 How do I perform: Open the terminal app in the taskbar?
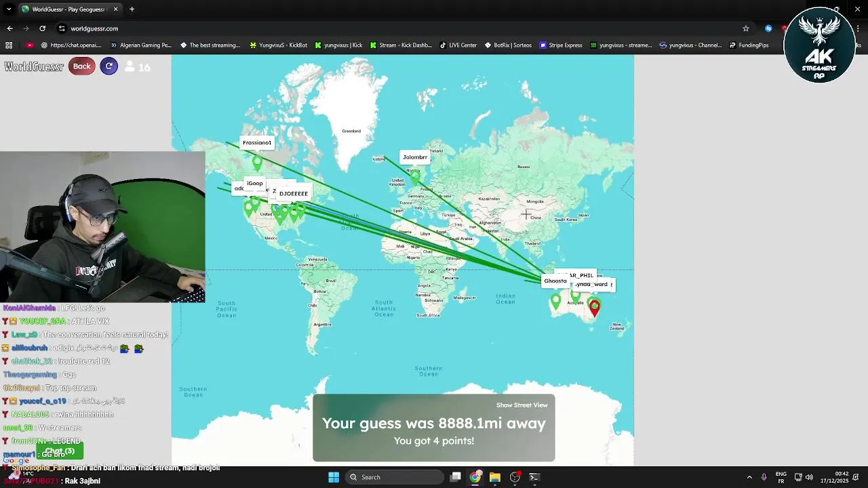[534, 477]
